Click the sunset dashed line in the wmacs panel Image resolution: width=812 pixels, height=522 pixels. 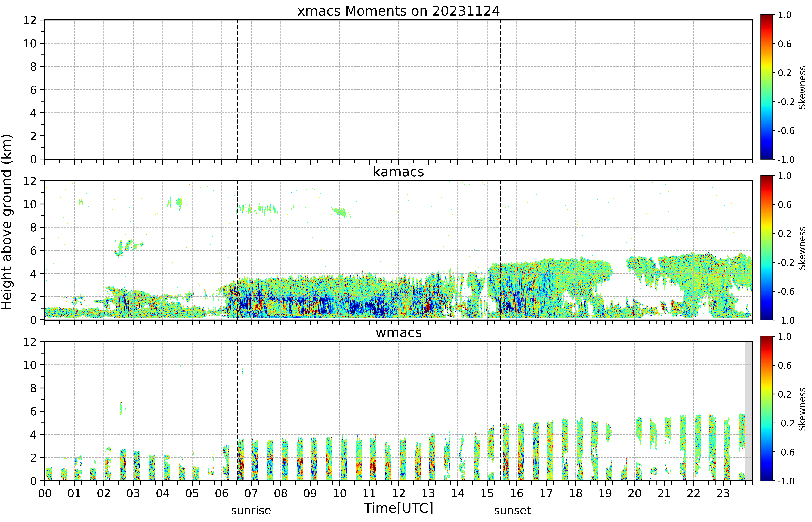500,411
